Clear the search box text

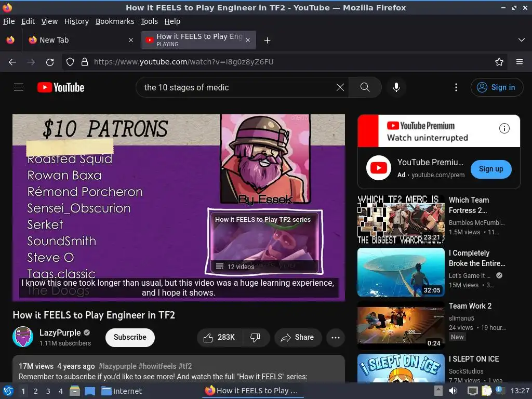pyautogui.click(x=340, y=87)
